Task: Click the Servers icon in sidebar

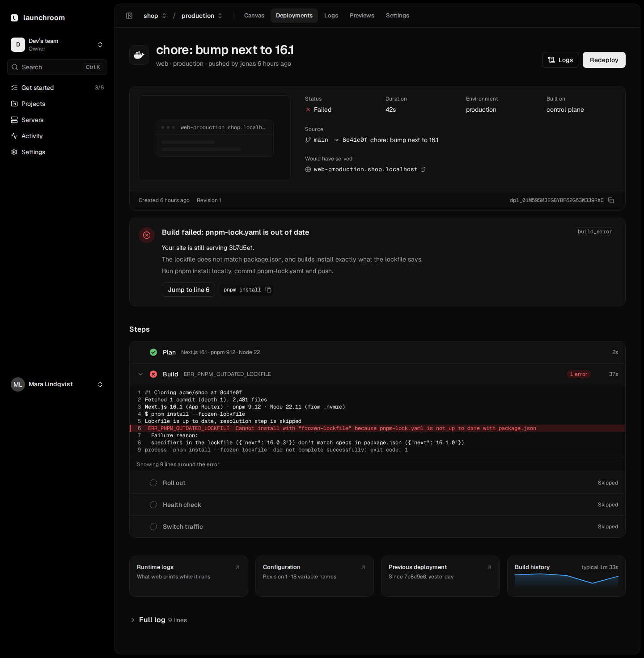Action: (x=14, y=120)
